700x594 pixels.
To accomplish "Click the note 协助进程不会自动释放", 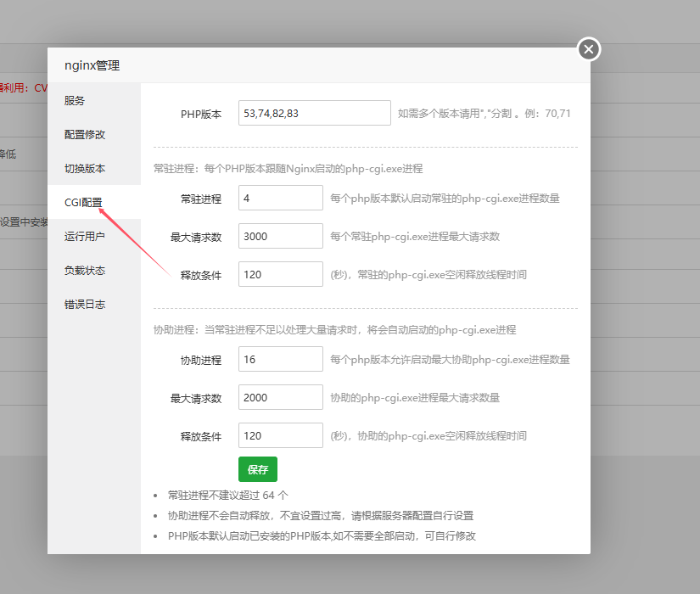I will point(321,516).
